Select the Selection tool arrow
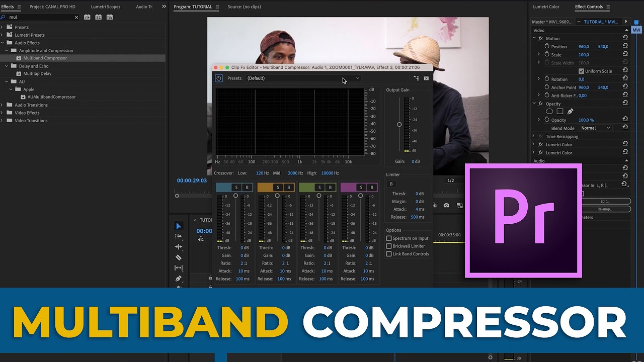Viewport: 644px width, 362px height. coord(178,226)
